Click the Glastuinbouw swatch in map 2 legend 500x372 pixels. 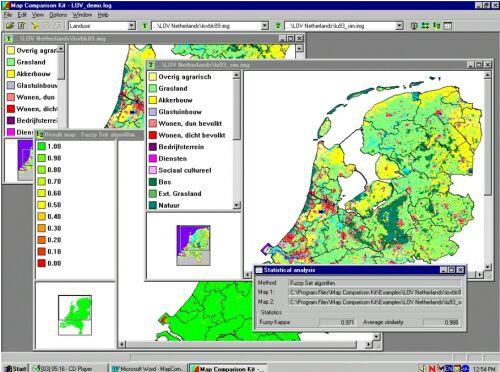pyautogui.click(x=153, y=112)
